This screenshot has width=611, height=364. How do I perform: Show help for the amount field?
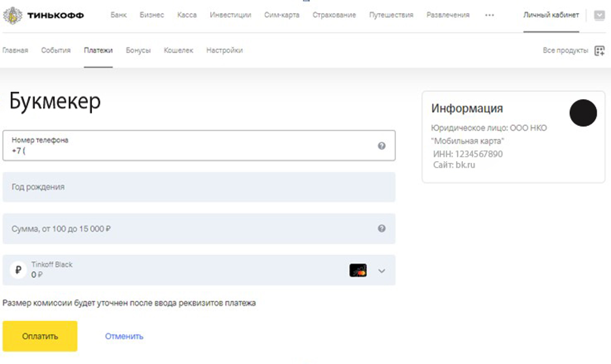(381, 228)
